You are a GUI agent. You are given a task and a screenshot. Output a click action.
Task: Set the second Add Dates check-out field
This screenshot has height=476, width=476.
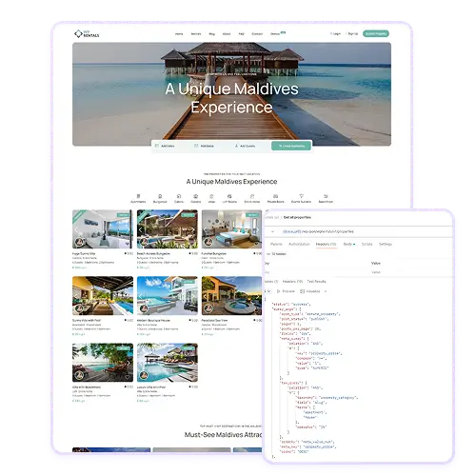pyautogui.click(x=205, y=146)
